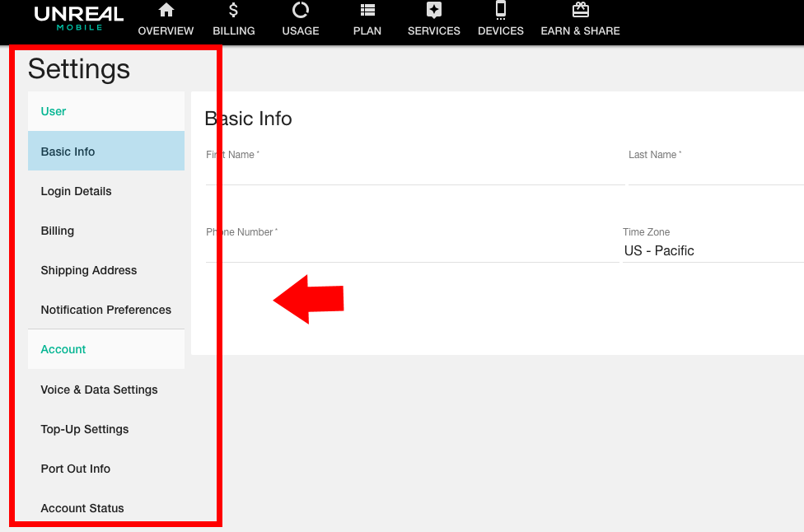Open Port Out Info settings
Image resolution: width=804 pixels, height=532 pixels.
106,469
